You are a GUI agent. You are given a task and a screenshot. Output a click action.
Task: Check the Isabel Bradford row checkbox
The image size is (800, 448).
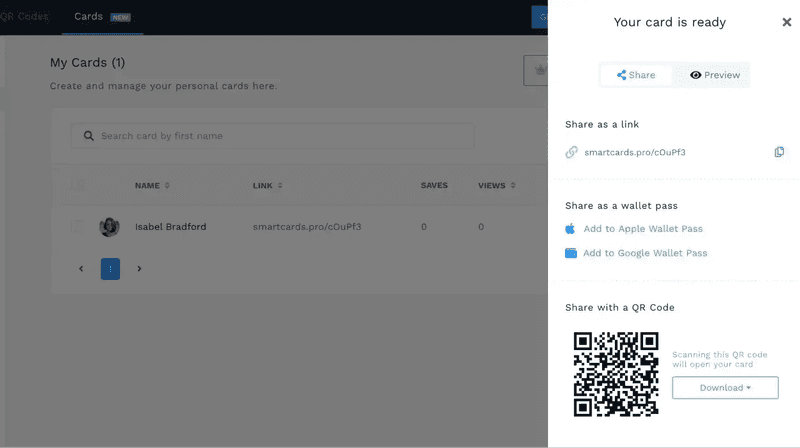[78, 227]
